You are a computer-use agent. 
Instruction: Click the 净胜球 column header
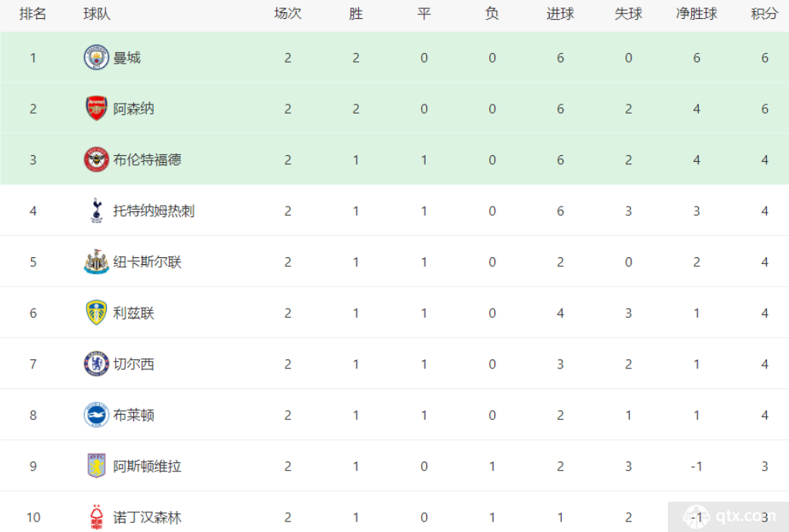tap(697, 14)
